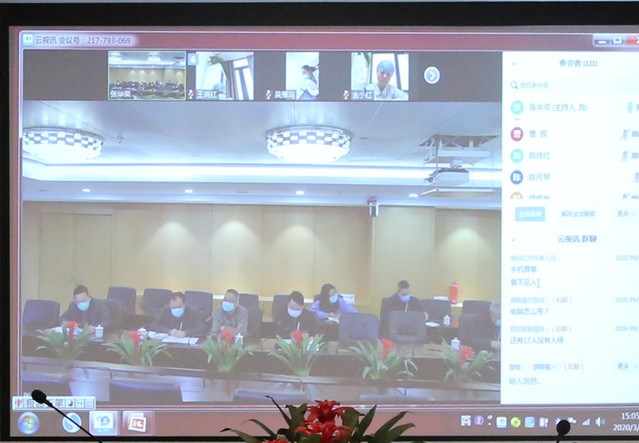Collapse the 云视讯 群聊 chat panel arrow
This screenshot has height=443, width=639.
[x=514, y=240]
